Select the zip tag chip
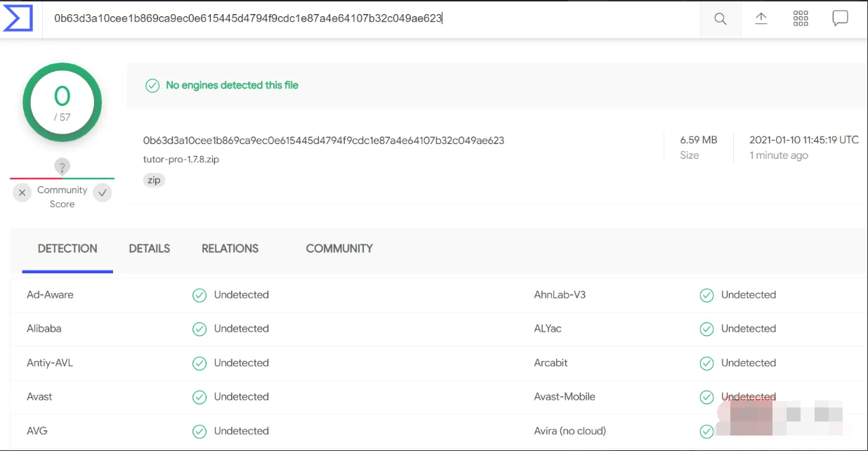Image resolution: width=868 pixels, height=451 pixels. click(153, 180)
